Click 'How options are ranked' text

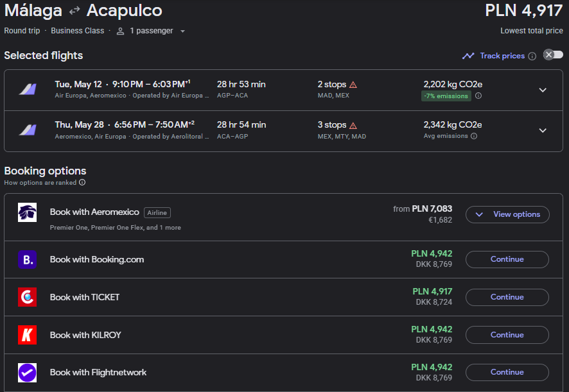[40, 183]
